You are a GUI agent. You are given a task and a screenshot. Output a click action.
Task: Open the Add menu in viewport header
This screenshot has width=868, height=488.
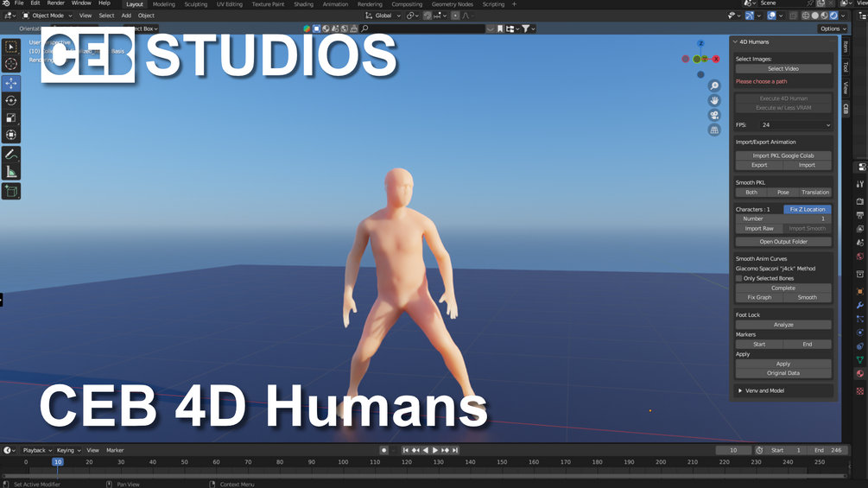tap(126, 16)
